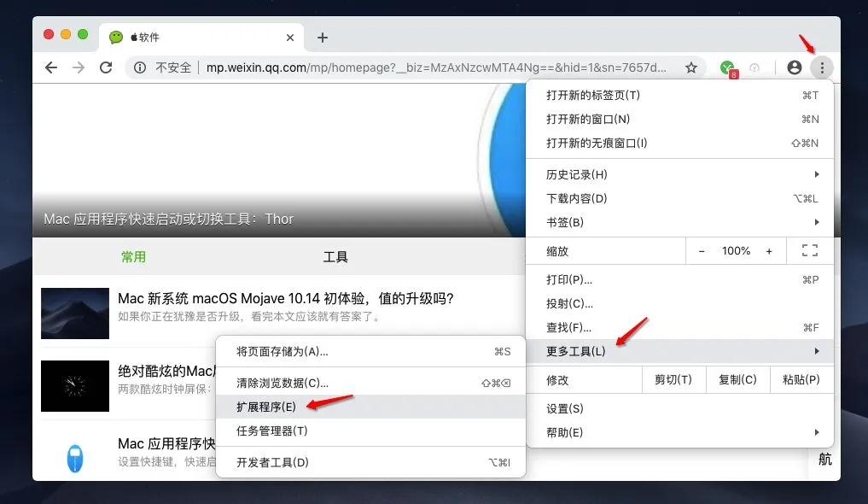The image size is (868, 504).
Task: Click the WeChat favicon on the tab
Action: point(116,37)
